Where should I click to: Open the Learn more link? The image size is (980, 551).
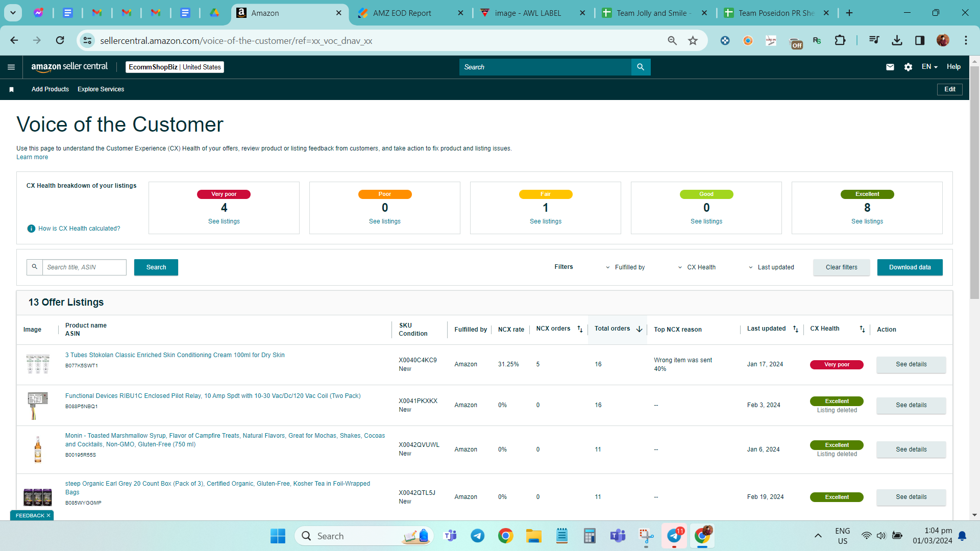tap(32, 157)
